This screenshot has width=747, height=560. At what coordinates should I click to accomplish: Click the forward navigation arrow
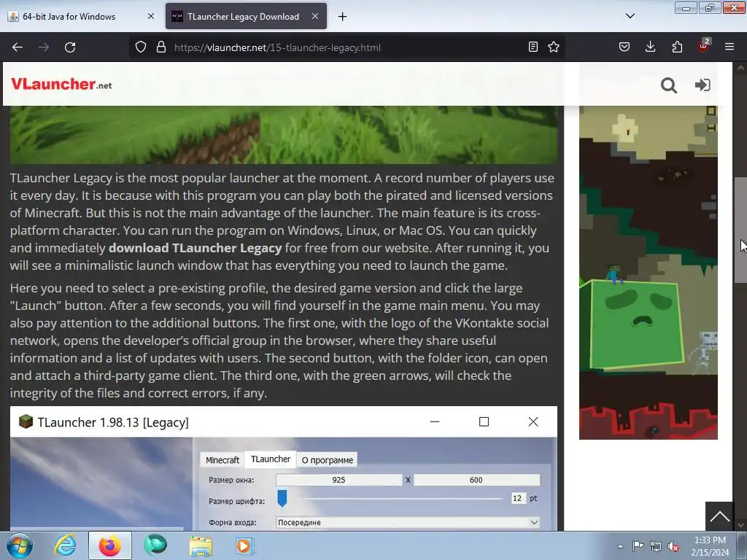(44, 47)
